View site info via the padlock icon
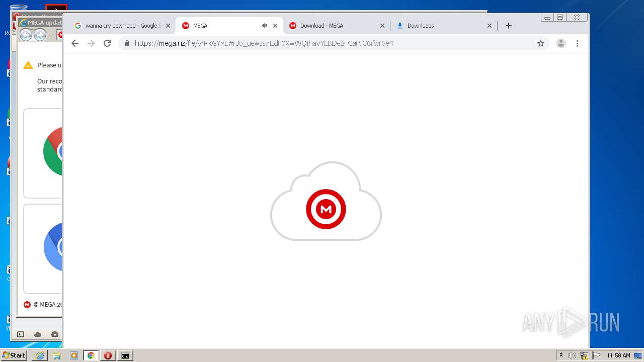This screenshot has width=644, height=362. (x=127, y=43)
